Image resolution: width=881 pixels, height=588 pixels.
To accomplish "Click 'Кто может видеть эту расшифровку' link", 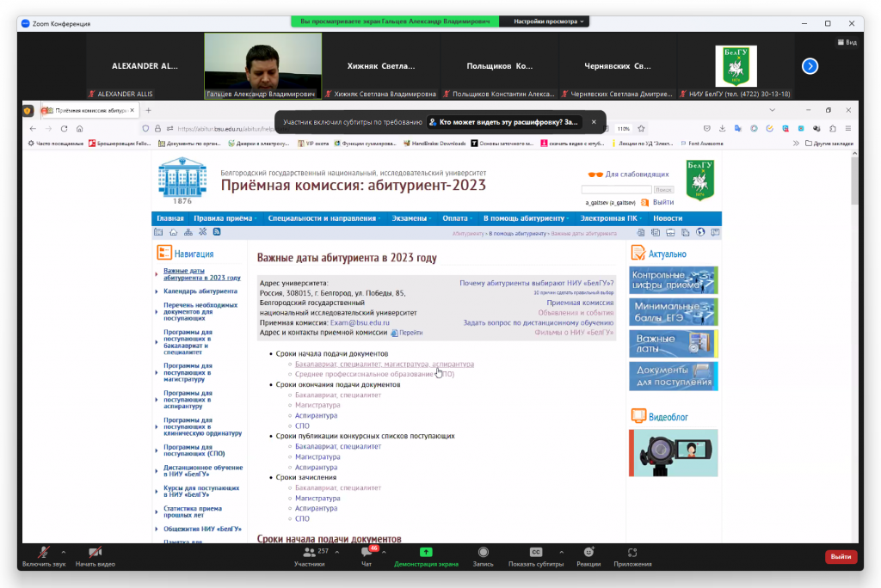I will (503, 122).
